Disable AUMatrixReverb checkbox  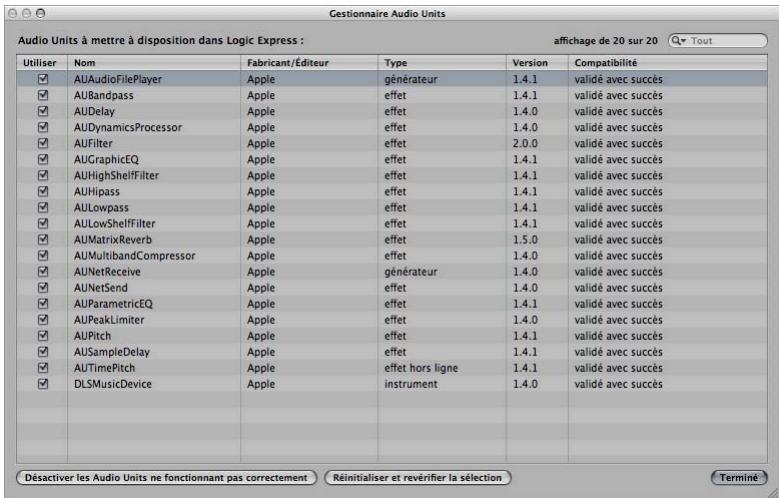click(43, 239)
